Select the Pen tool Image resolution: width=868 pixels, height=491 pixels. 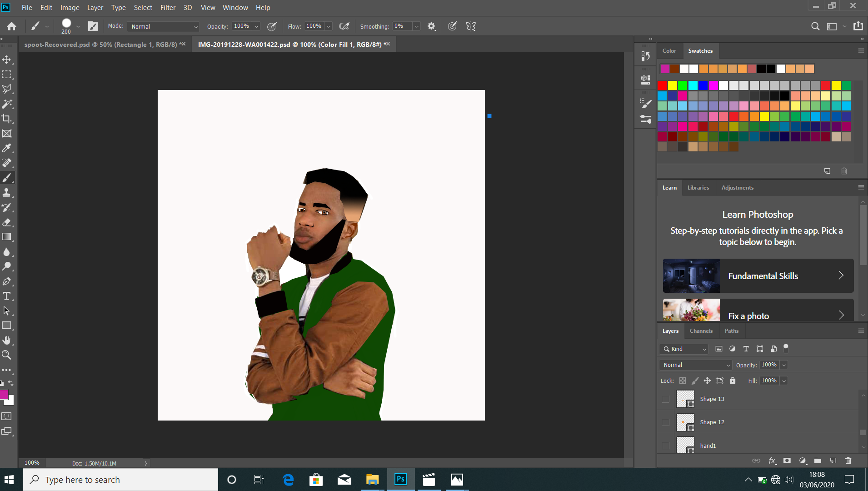tap(7, 281)
